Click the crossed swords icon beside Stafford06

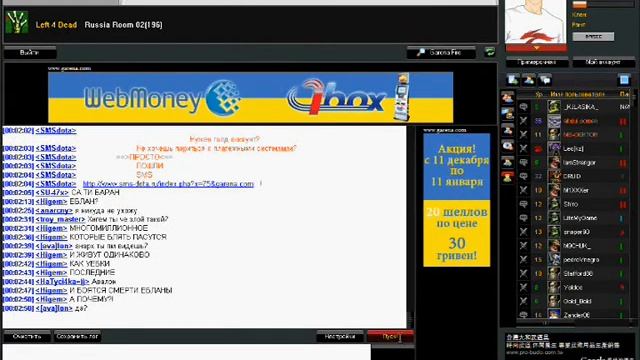(523, 273)
